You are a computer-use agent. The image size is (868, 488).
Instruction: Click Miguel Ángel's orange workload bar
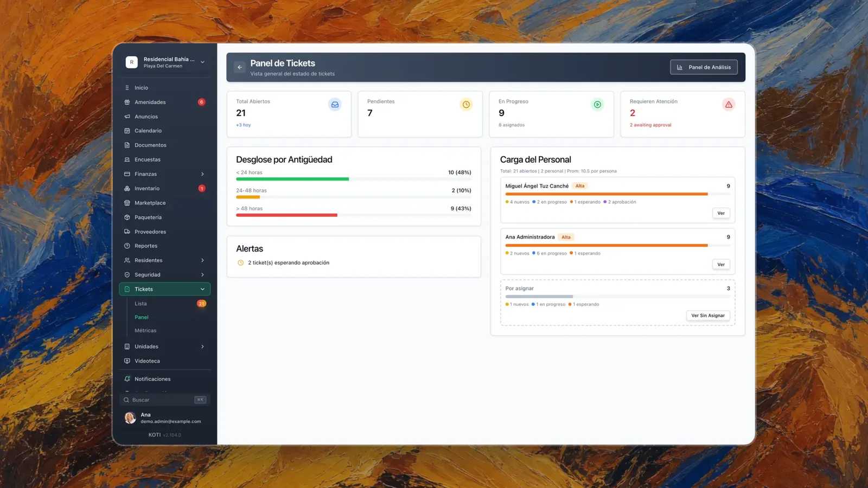[x=607, y=194]
